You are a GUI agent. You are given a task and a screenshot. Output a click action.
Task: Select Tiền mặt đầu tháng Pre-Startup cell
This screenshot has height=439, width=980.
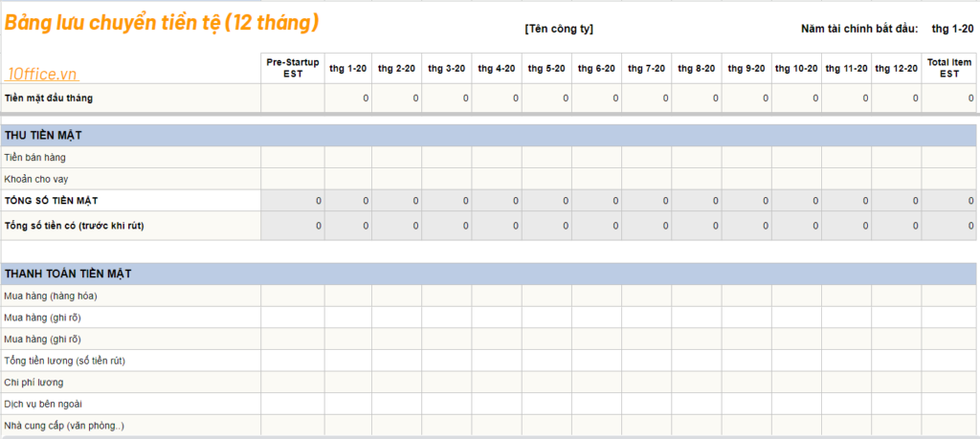293,99
